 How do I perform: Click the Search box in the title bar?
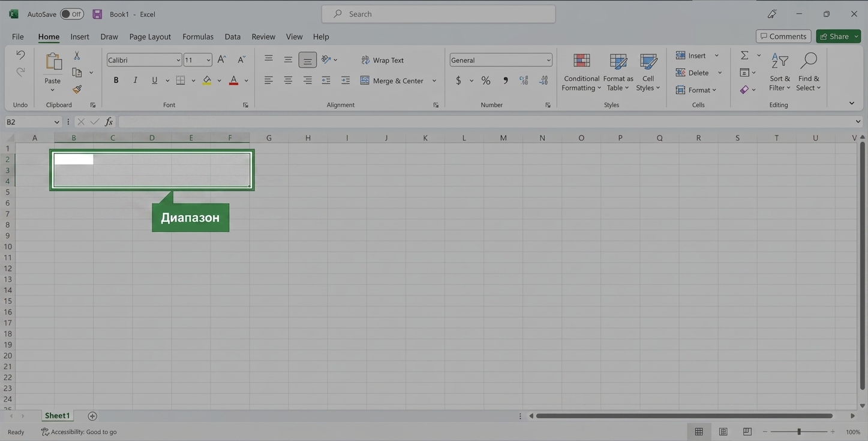point(438,14)
